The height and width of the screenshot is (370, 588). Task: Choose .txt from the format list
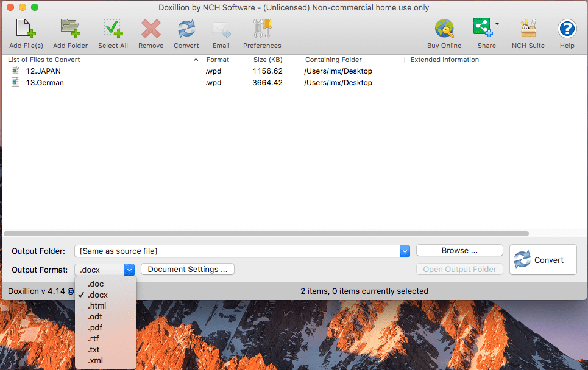click(106, 349)
